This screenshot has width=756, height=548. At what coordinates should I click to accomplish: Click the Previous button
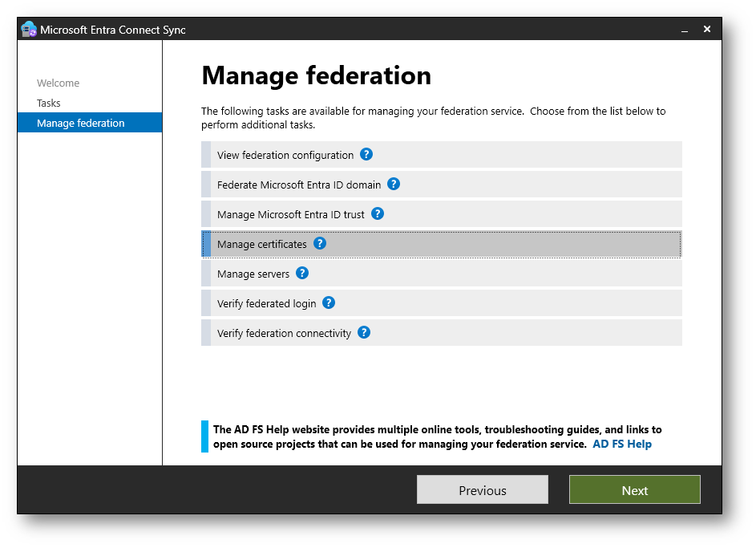tap(482, 490)
